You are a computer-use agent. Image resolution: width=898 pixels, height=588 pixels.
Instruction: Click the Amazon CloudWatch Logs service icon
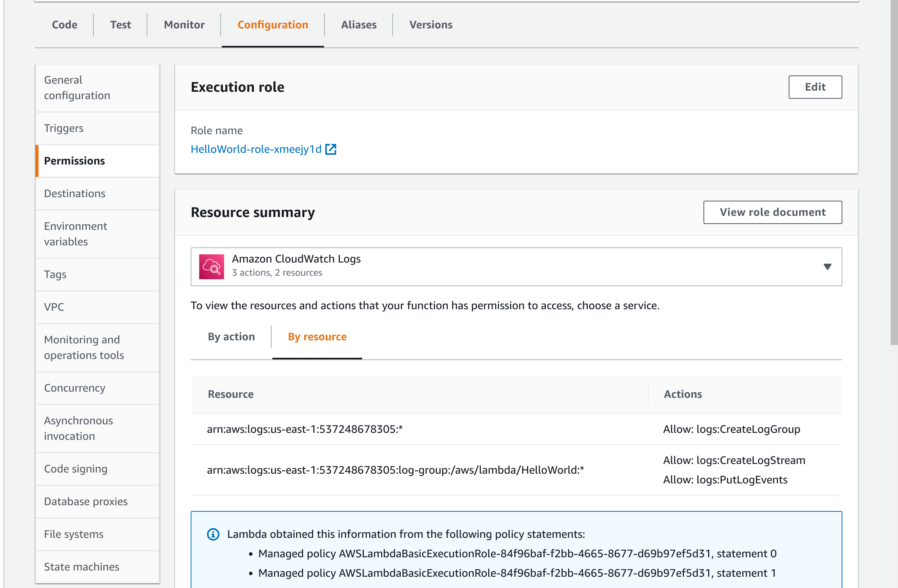[x=211, y=267]
